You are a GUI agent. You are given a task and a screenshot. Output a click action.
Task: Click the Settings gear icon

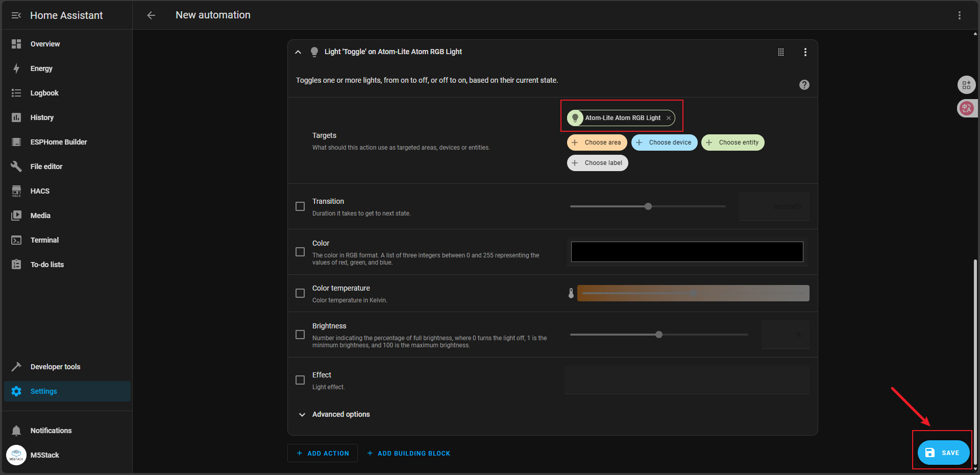click(x=16, y=391)
